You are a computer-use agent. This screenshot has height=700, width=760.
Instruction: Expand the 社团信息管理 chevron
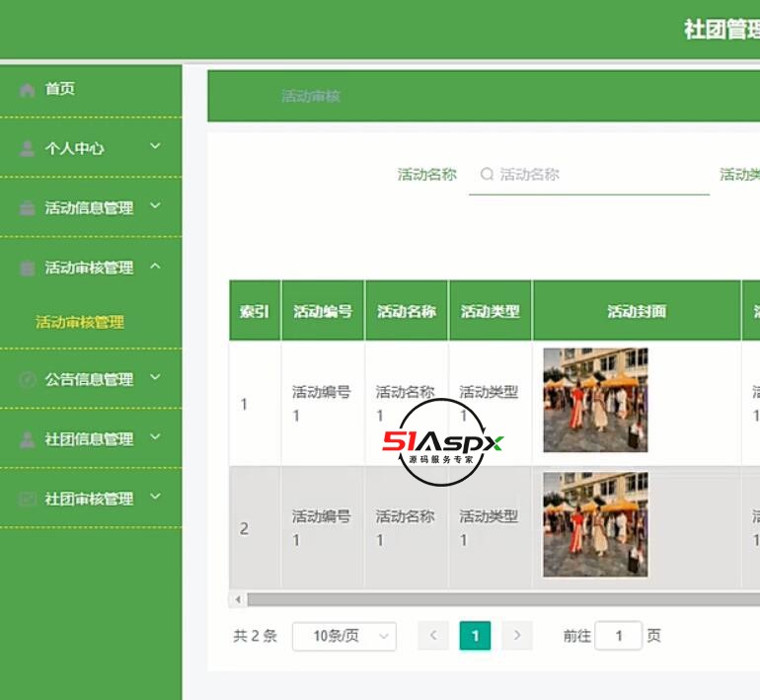click(155, 436)
